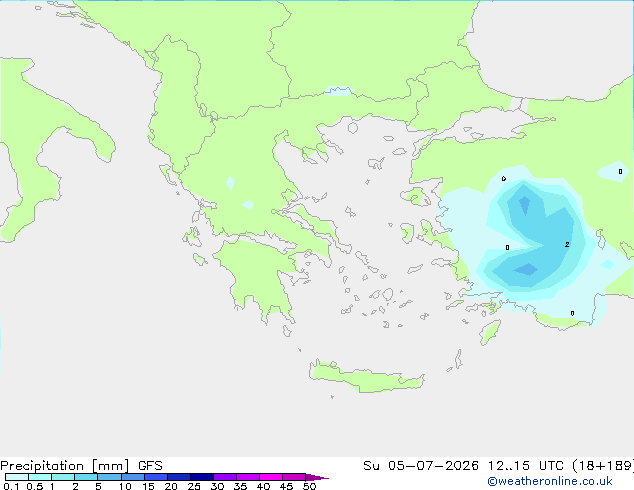Click the 5–10 mm legend swatch

click(x=110, y=477)
